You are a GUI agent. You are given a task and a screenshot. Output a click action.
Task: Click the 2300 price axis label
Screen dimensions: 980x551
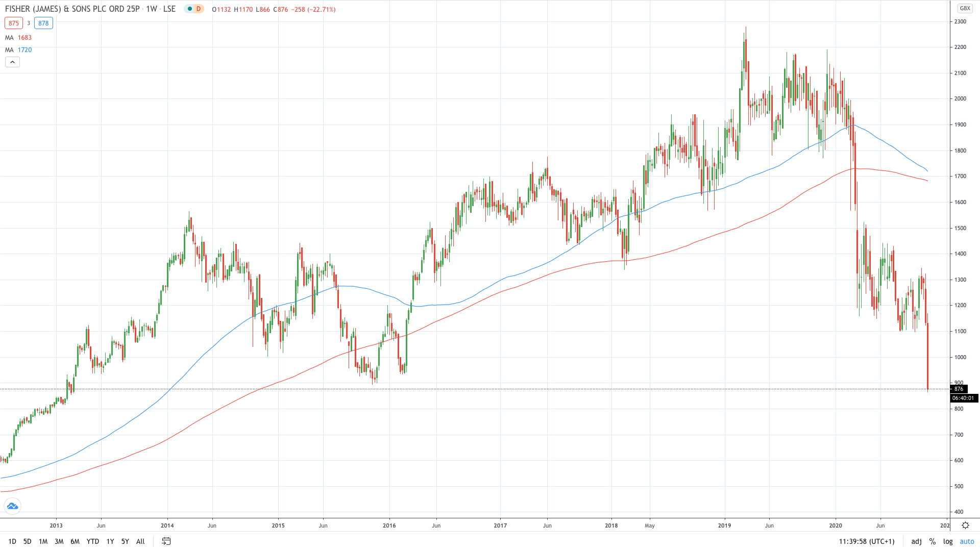(x=960, y=21)
